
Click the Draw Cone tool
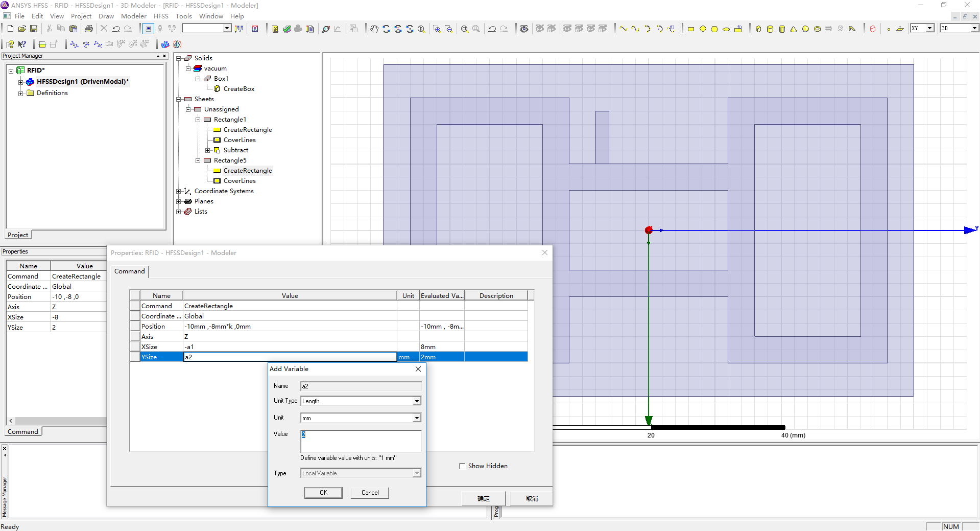[x=794, y=29]
